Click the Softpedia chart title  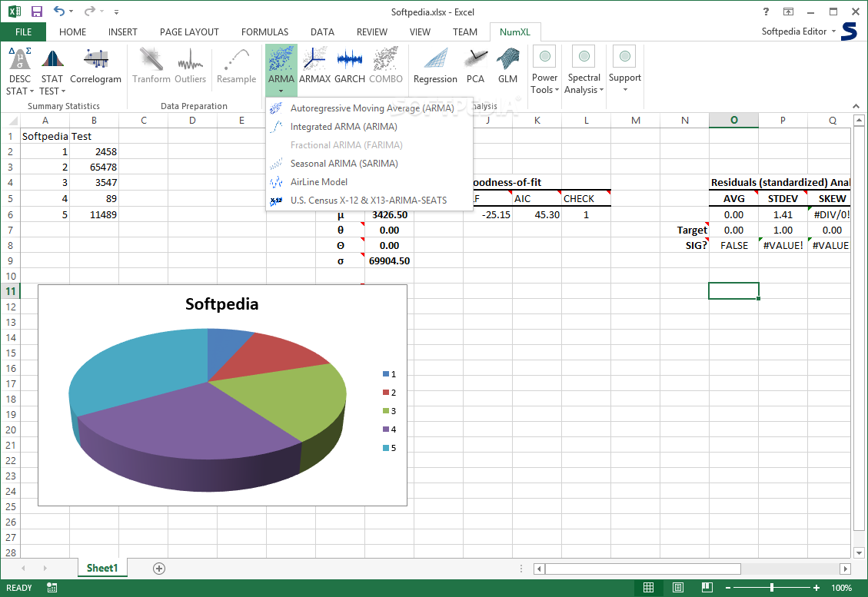[x=222, y=303]
